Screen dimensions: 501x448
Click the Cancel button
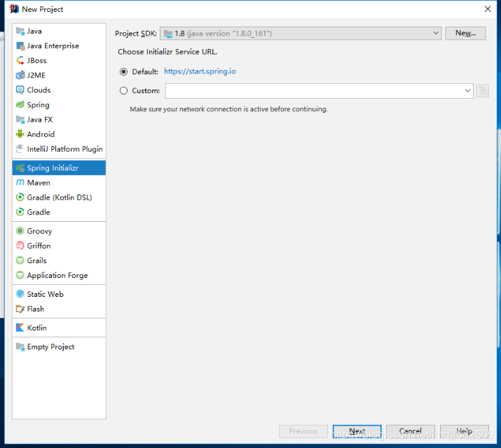pyautogui.click(x=410, y=431)
